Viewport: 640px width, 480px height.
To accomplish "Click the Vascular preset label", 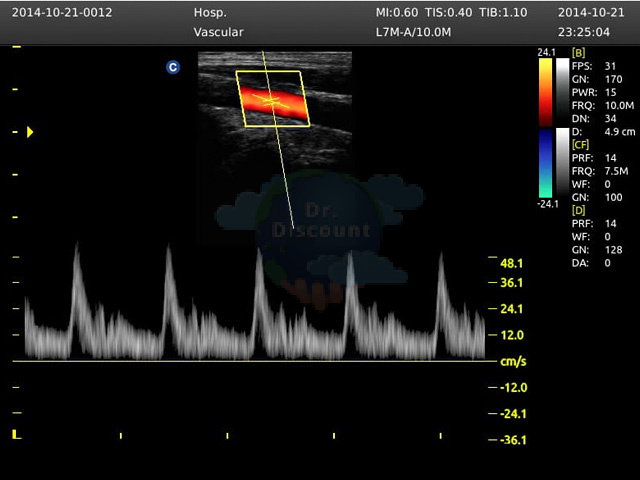I will pos(218,32).
